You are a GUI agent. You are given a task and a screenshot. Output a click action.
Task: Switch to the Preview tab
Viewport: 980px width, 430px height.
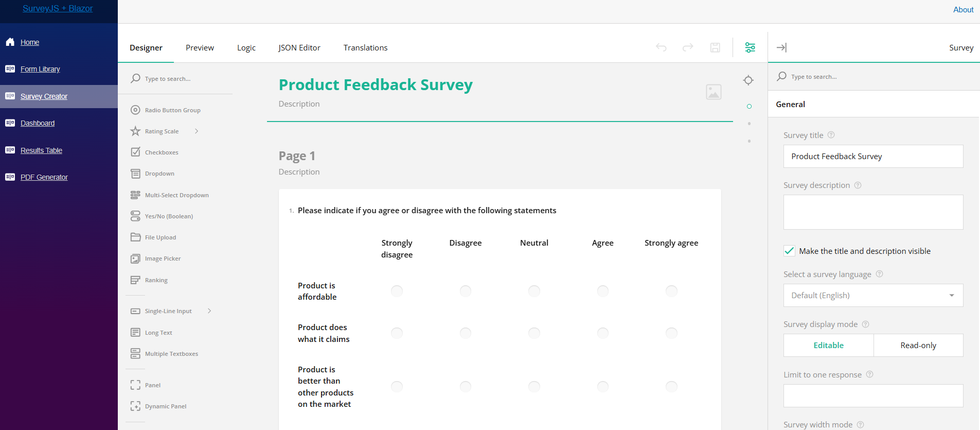coord(200,47)
